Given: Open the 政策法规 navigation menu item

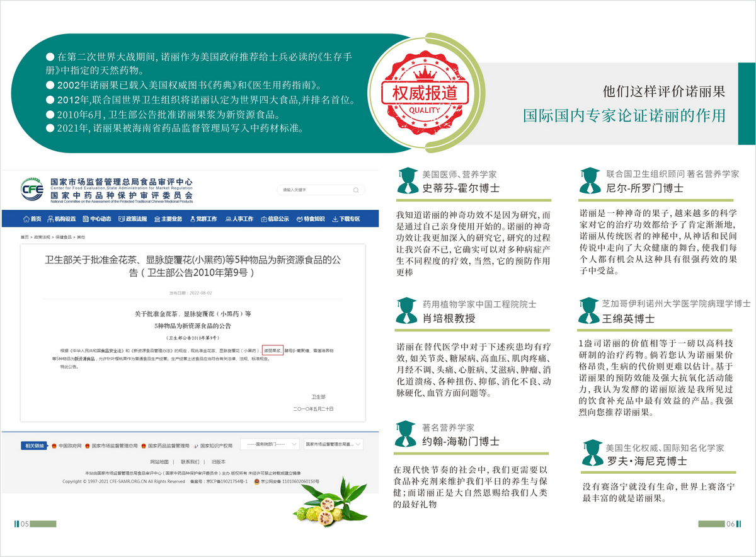Looking at the screenshot, I should (x=133, y=219).
